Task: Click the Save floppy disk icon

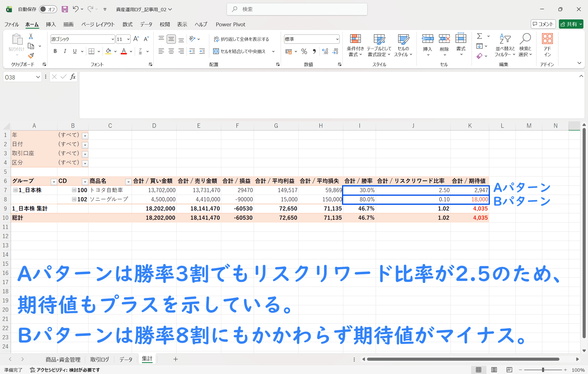Action: 65,9
